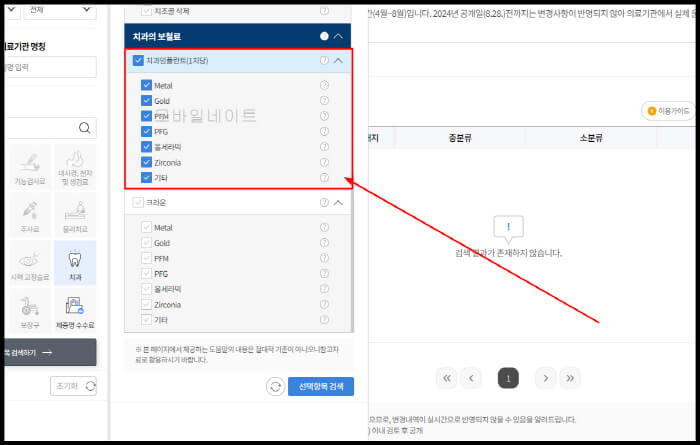Check Metal under 크라운
The image size is (700, 445).
[146, 227]
